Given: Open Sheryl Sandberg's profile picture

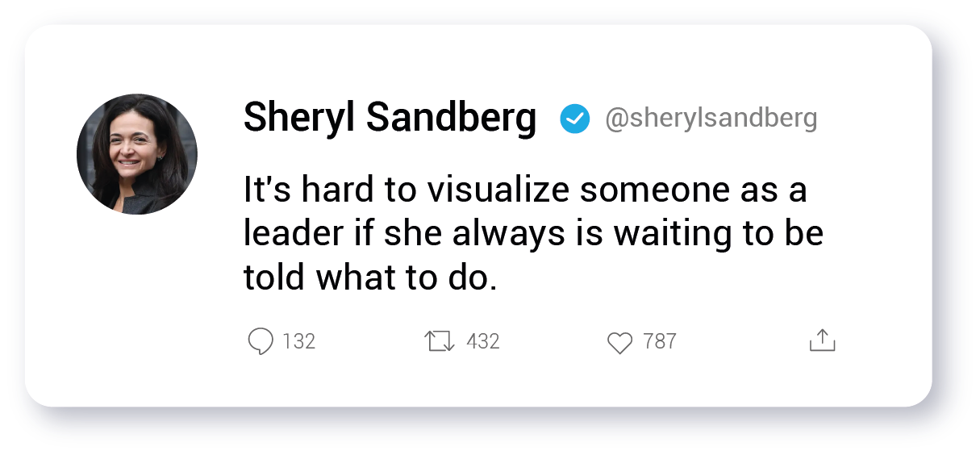Looking at the screenshot, I should click(137, 154).
